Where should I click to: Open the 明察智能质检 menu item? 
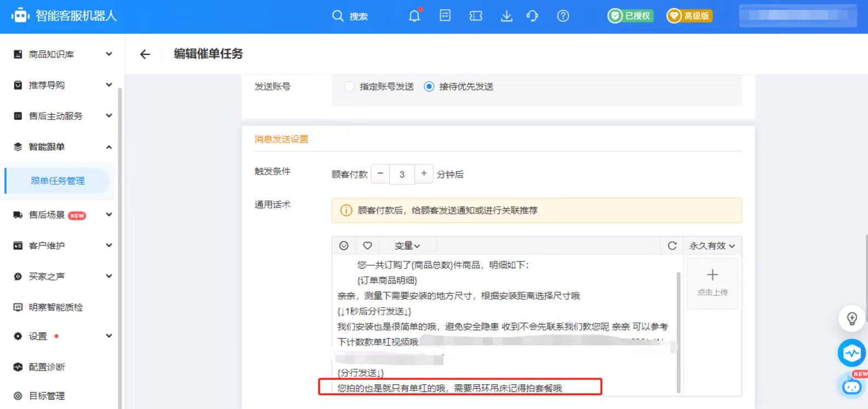coord(55,307)
